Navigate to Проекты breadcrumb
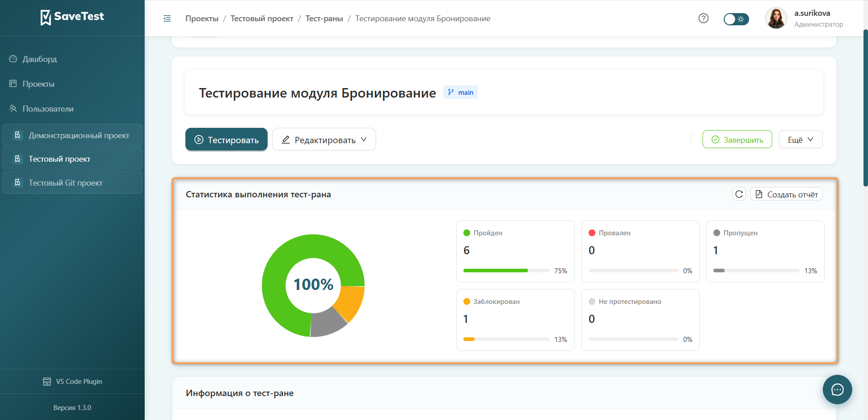This screenshot has height=420, width=868. point(202,19)
